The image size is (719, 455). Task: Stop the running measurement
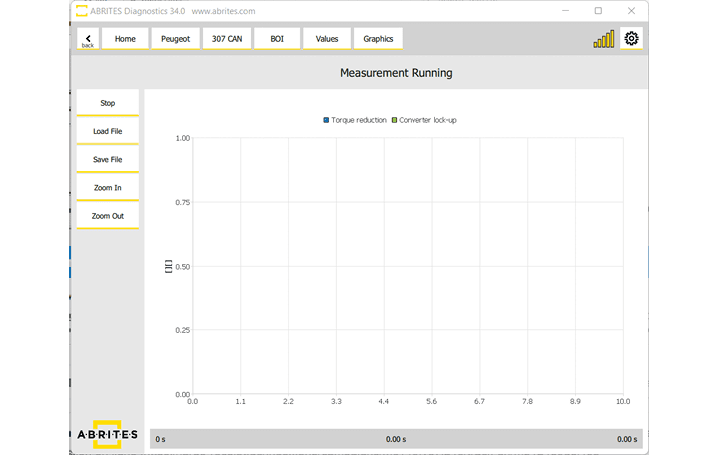(108, 103)
